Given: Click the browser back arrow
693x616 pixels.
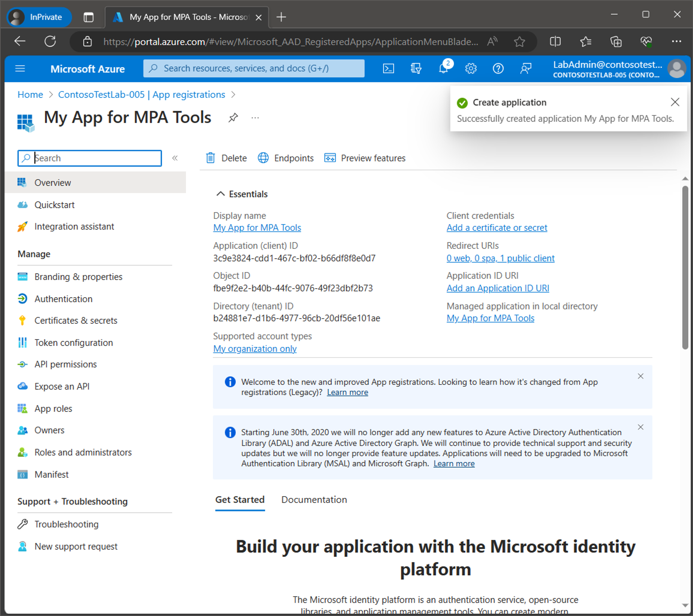Looking at the screenshot, I should 20,41.
